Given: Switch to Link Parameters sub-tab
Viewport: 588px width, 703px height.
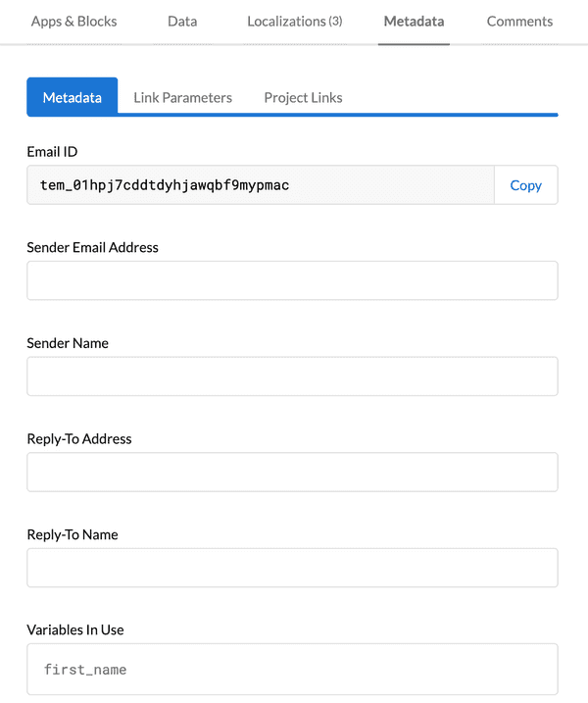Looking at the screenshot, I should click(183, 97).
